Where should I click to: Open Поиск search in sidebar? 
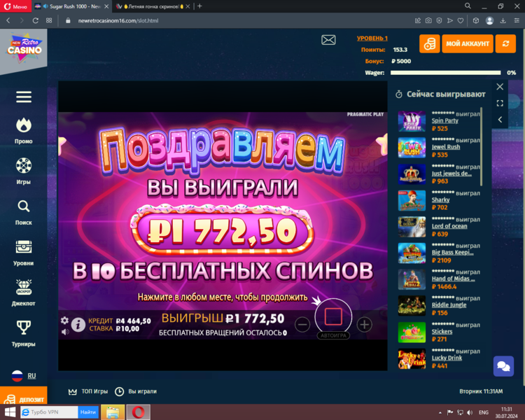23,212
